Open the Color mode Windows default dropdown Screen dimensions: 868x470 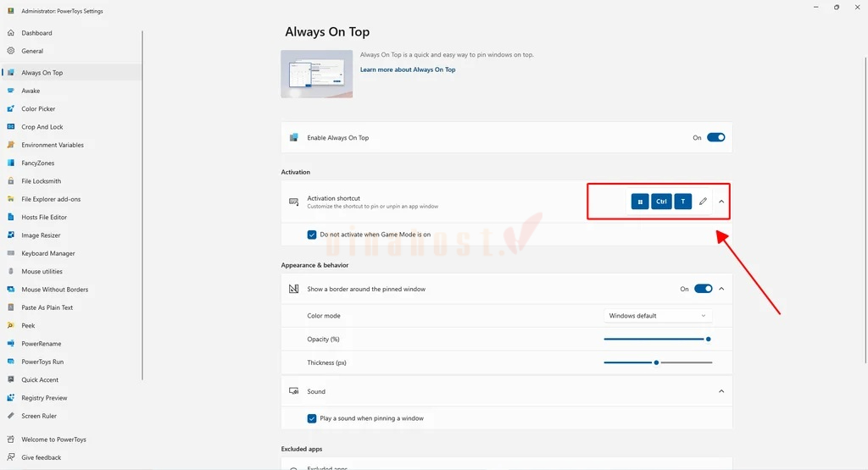[658, 316]
